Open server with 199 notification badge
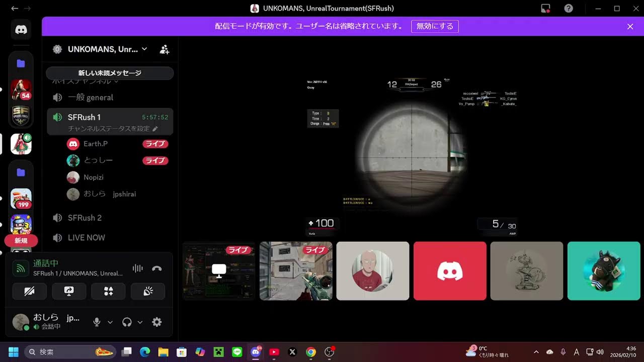644x362 pixels. coord(21,199)
